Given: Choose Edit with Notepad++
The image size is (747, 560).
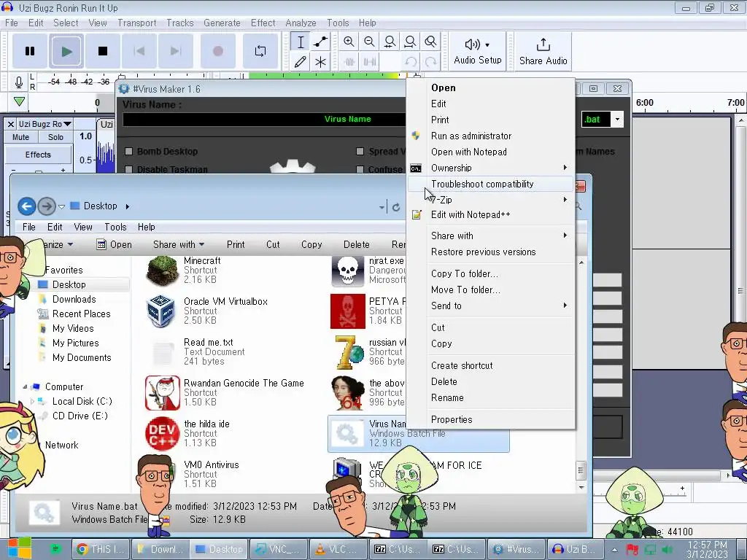Looking at the screenshot, I should click(x=491, y=215).
